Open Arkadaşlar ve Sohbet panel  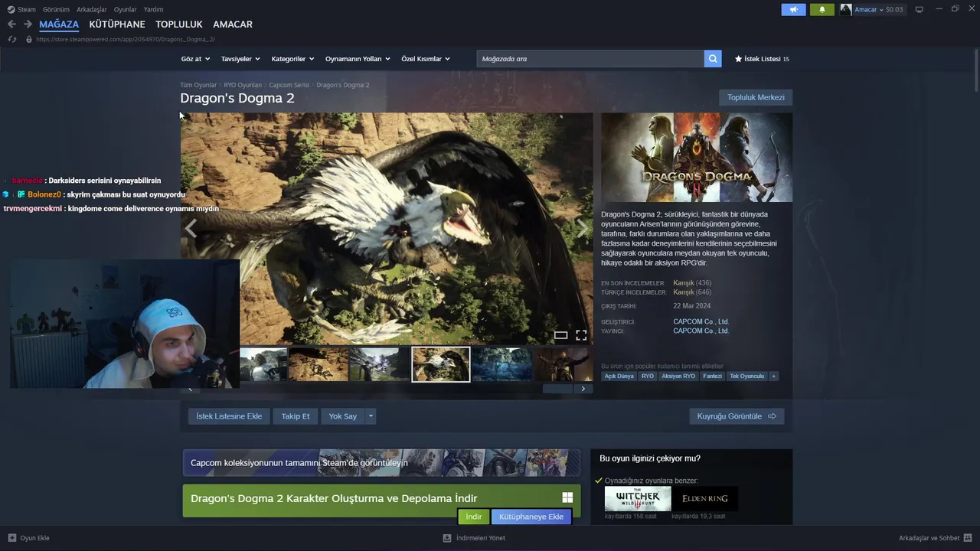(x=935, y=538)
